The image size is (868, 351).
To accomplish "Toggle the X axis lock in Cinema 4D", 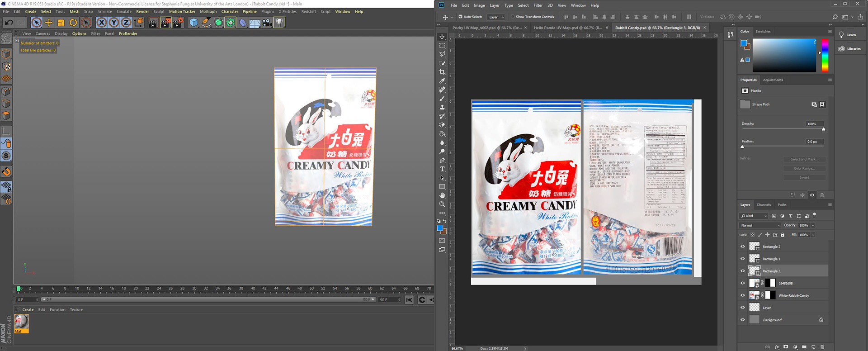I will click(x=102, y=22).
